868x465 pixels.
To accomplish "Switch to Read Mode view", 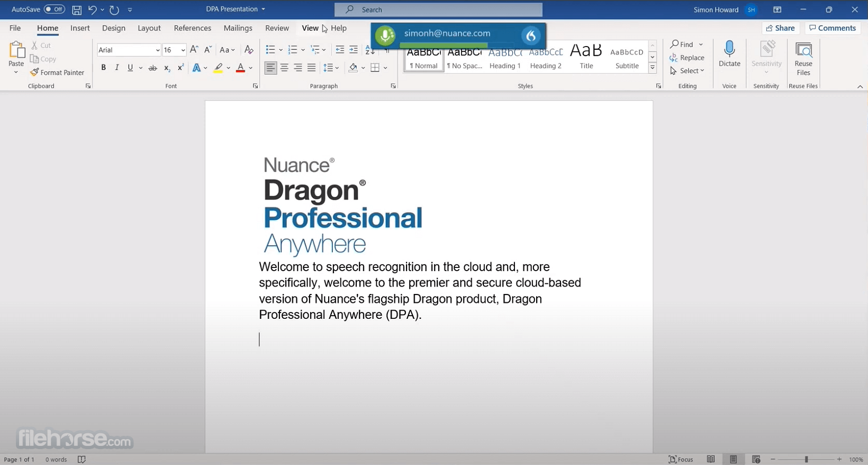I will pos(711,459).
